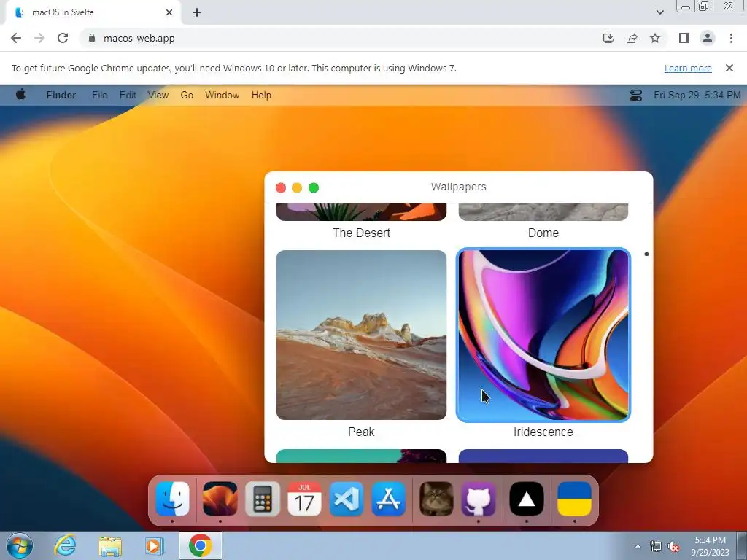
Task: Click the network tray icon
Action: 656,547
